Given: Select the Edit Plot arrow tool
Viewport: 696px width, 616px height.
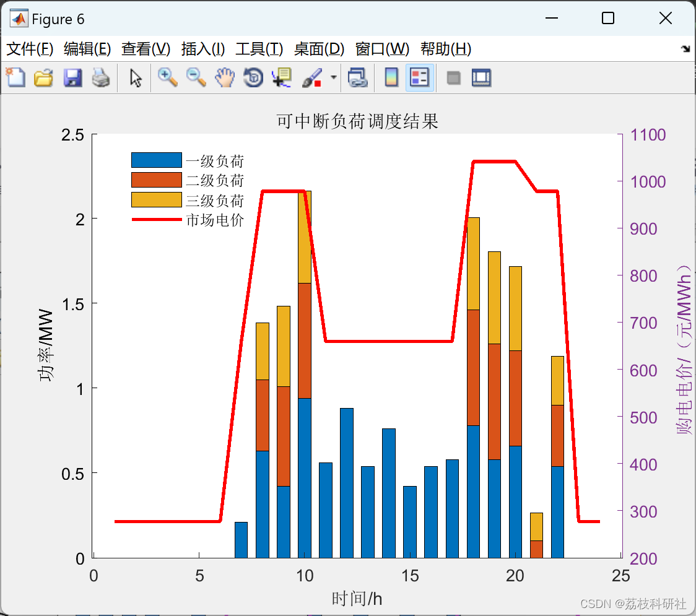Looking at the screenshot, I should tap(136, 77).
